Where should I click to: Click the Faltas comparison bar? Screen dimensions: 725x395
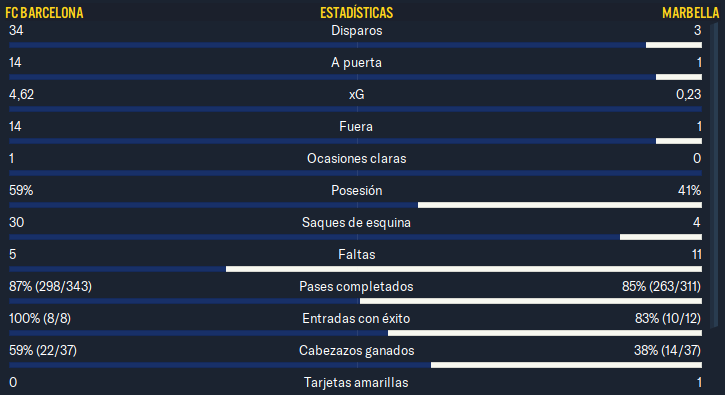356,269
